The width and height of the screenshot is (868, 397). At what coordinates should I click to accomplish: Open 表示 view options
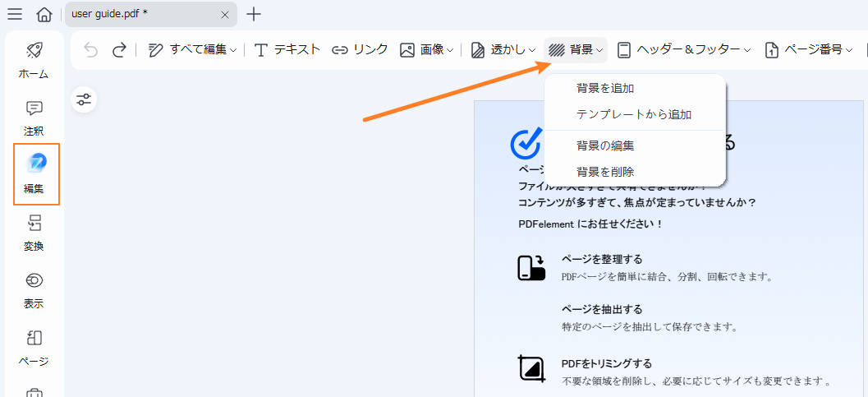click(34, 291)
